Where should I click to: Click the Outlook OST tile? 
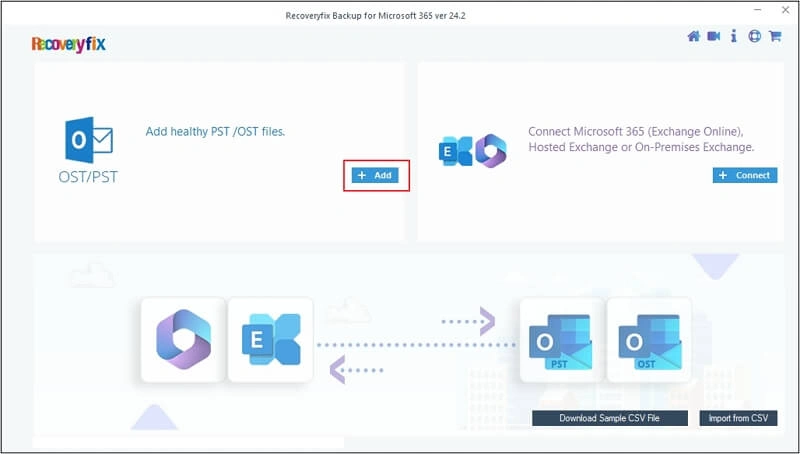click(649, 340)
